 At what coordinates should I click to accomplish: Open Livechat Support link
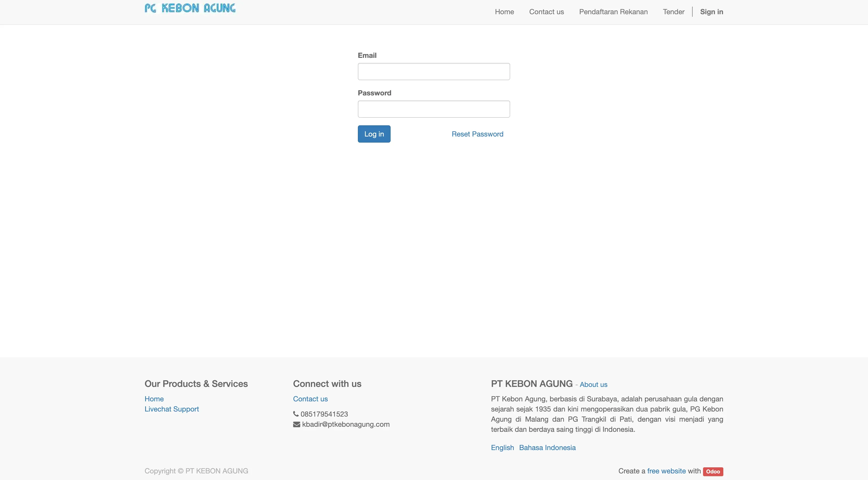click(172, 409)
